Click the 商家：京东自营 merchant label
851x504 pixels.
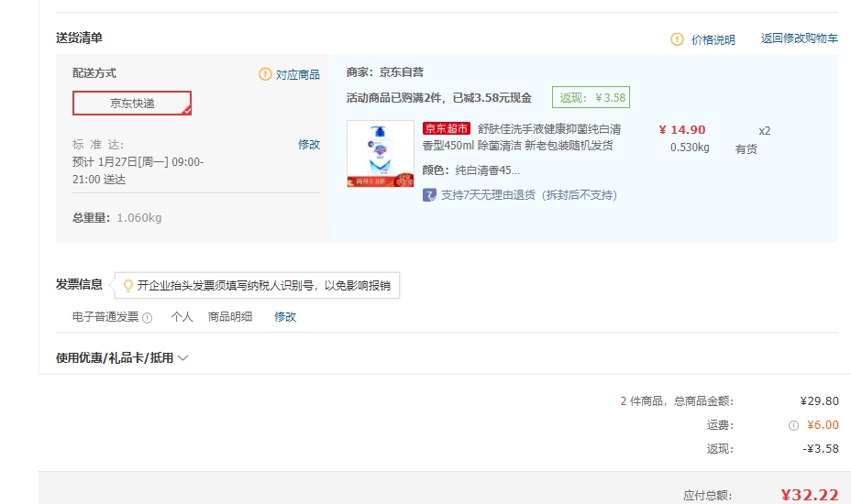[385, 72]
